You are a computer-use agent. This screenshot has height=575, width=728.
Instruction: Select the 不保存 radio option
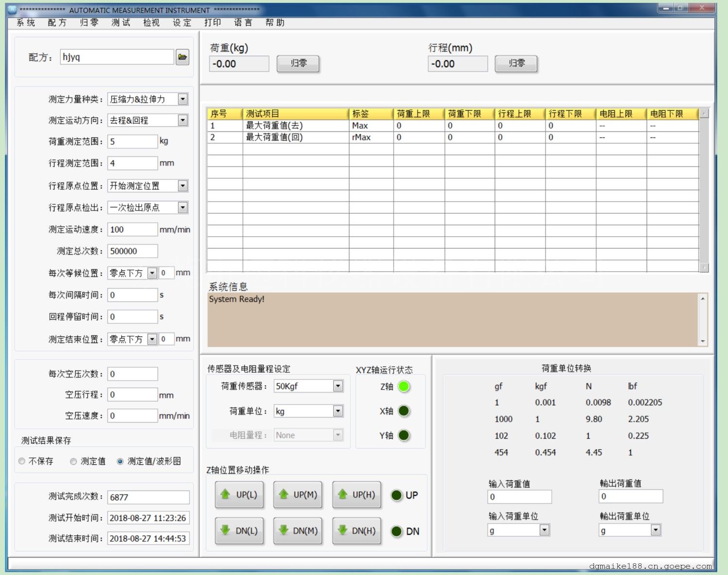pos(22,461)
